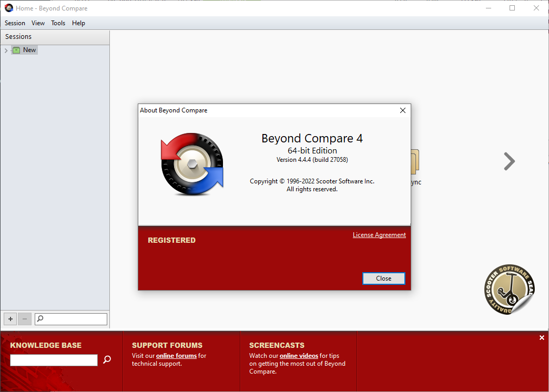Click the Knowledge Base search field
This screenshot has width=549, height=392.
[54, 360]
